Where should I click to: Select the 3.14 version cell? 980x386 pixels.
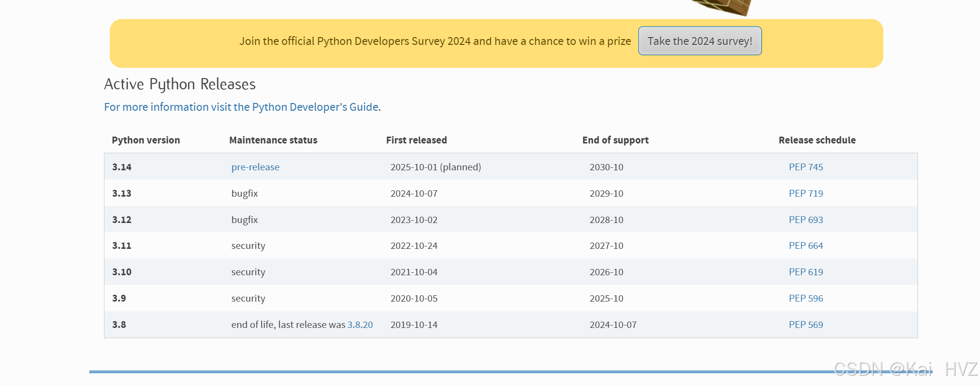tap(122, 167)
